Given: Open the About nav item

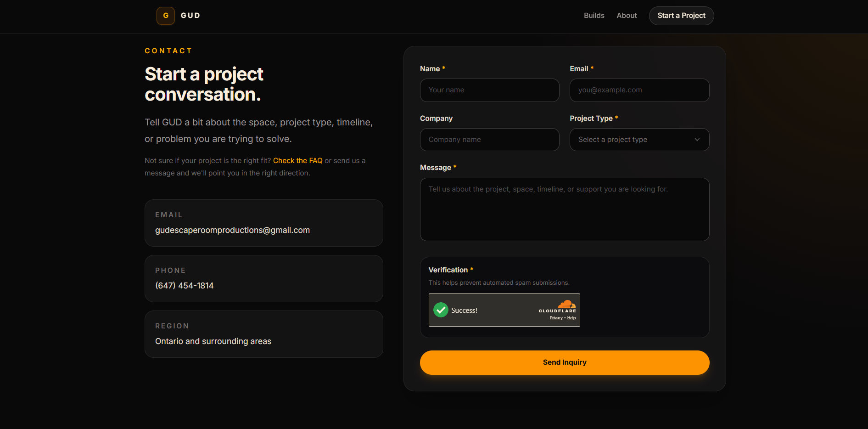Looking at the screenshot, I should tap(627, 16).
